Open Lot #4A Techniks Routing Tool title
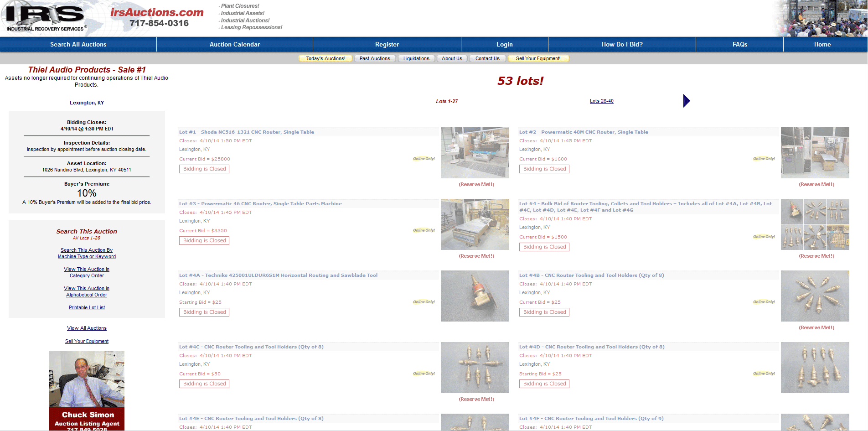The height and width of the screenshot is (431, 868). tap(278, 275)
